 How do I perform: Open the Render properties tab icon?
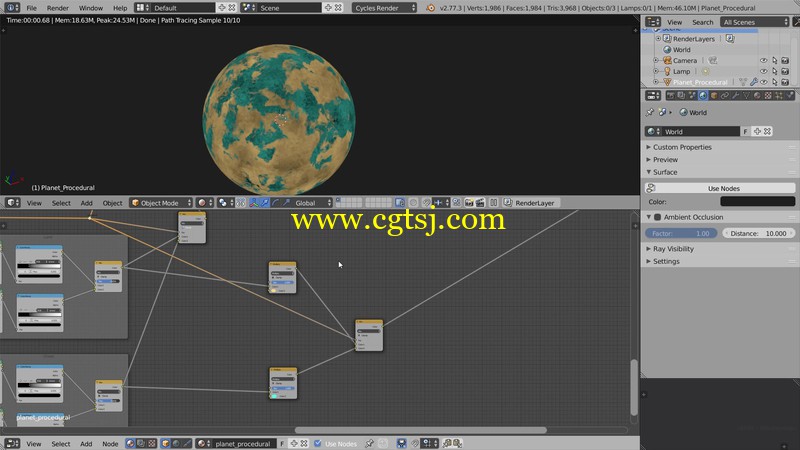click(x=670, y=95)
